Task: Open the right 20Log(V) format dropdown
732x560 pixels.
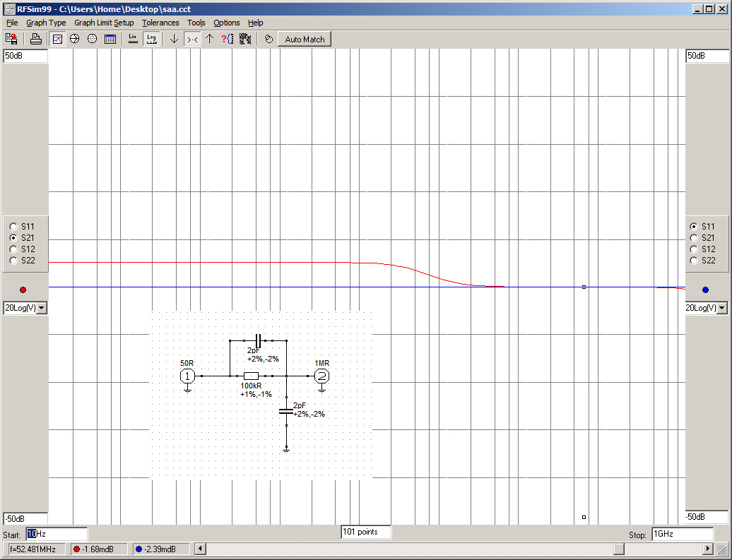Action: tap(722, 308)
